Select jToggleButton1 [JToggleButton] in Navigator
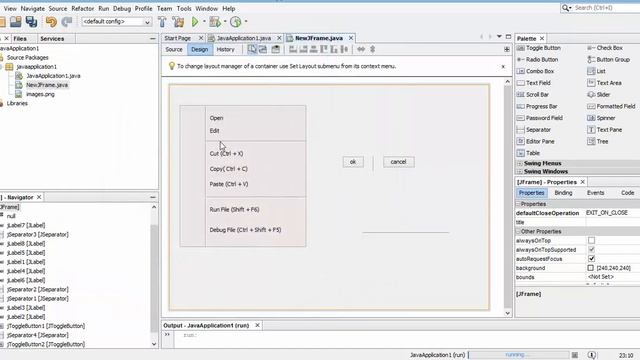 [46, 326]
